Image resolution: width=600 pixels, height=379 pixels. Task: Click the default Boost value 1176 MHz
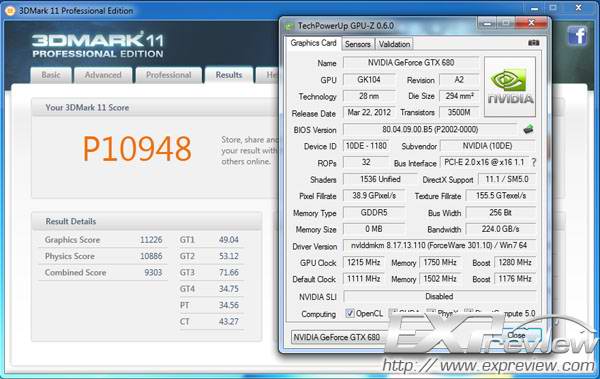click(515, 279)
